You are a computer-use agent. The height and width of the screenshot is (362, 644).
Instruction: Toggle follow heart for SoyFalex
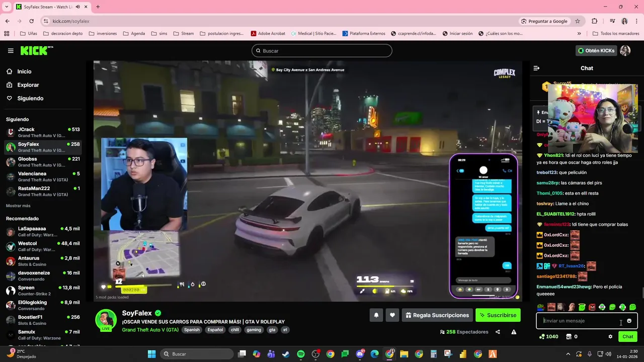point(392,315)
